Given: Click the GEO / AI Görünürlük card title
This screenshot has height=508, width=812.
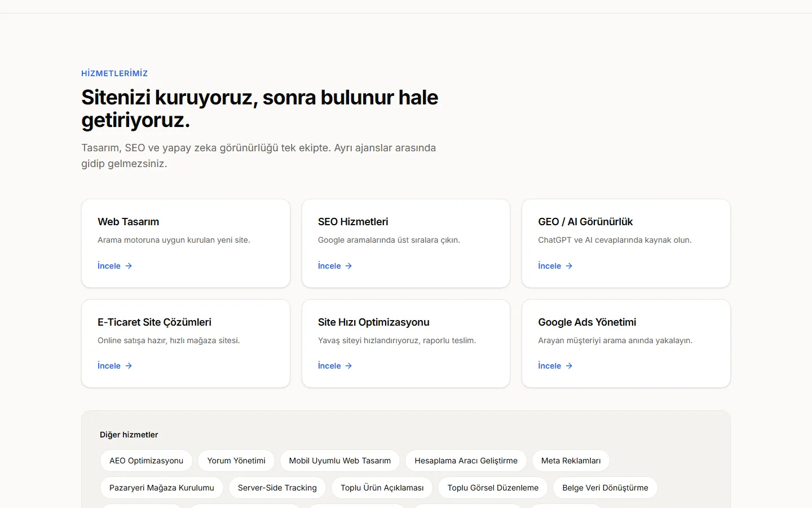Looking at the screenshot, I should pyautogui.click(x=585, y=222).
